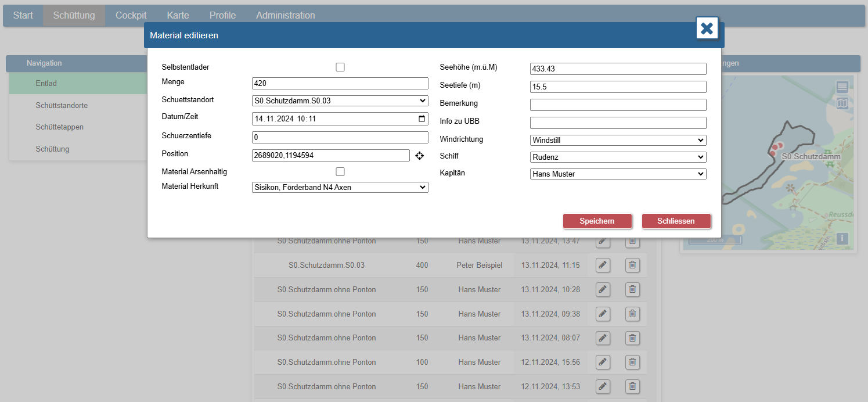Open the calendar picker in Datum/Zeit field
Image resolution: width=868 pixels, height=402 pixels.
[422, 119]
